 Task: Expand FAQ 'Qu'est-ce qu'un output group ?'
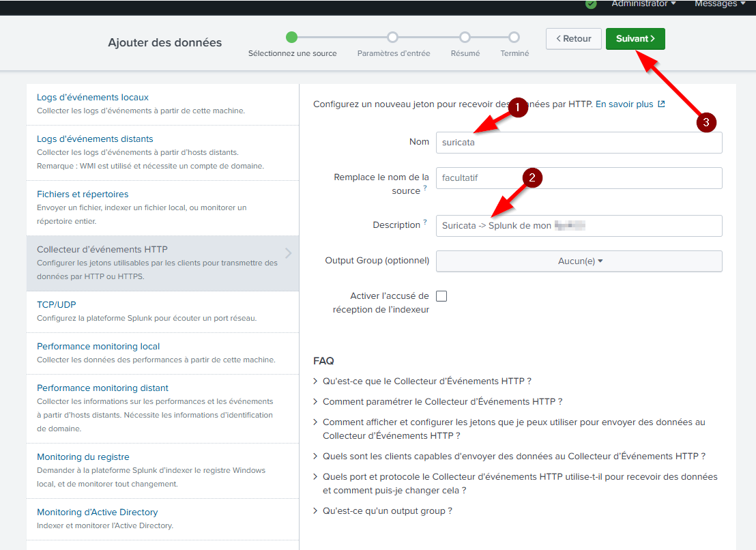pos(387,510)
